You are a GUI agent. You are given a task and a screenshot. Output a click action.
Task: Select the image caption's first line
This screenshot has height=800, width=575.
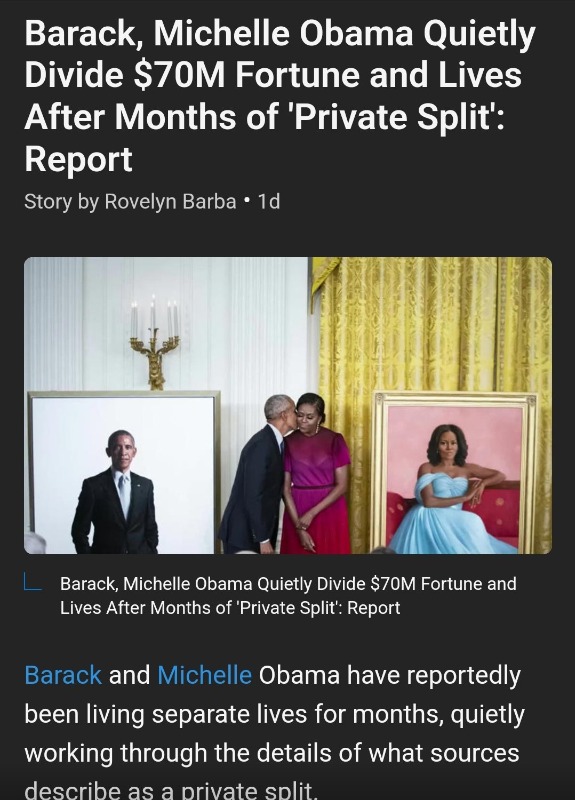coord(288,583)
